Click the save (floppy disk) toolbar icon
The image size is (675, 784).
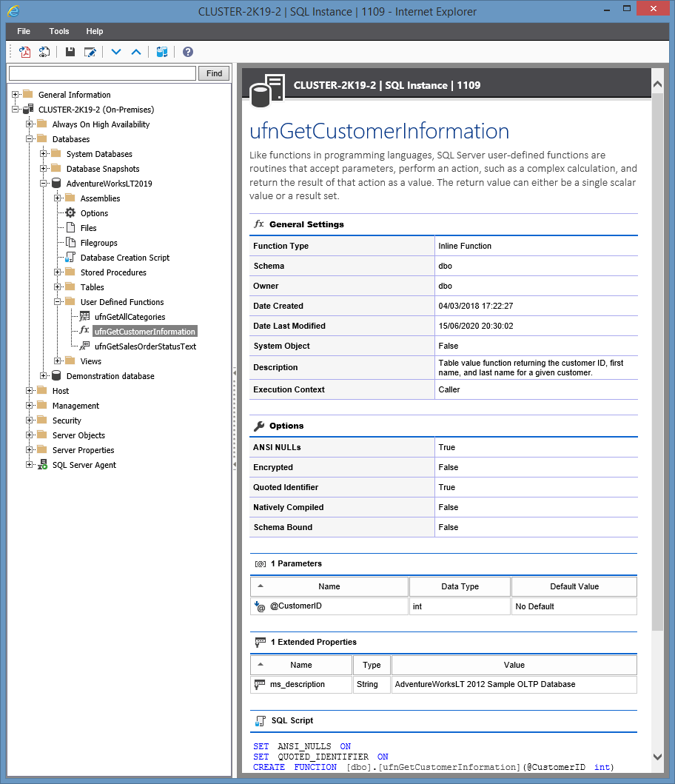pos(70,52)
